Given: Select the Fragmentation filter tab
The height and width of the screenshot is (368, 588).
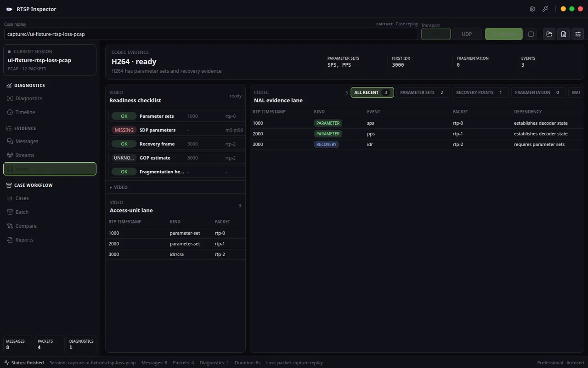Looking at the screenshot, I should pos(538,92).
